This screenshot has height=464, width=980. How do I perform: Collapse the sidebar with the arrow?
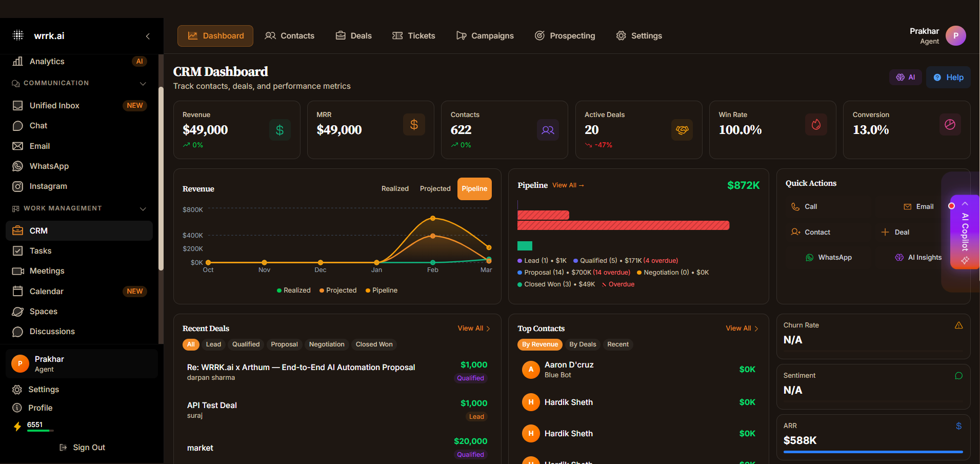pos(148,36)
